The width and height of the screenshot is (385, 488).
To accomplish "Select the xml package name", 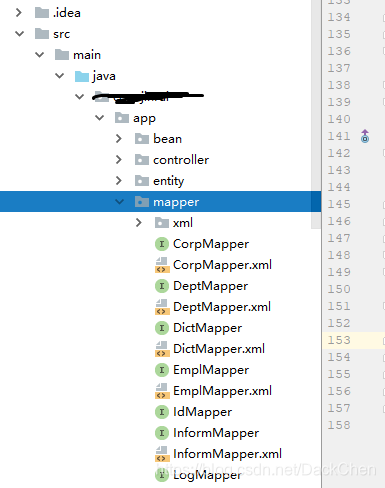I will click(183, 223).
